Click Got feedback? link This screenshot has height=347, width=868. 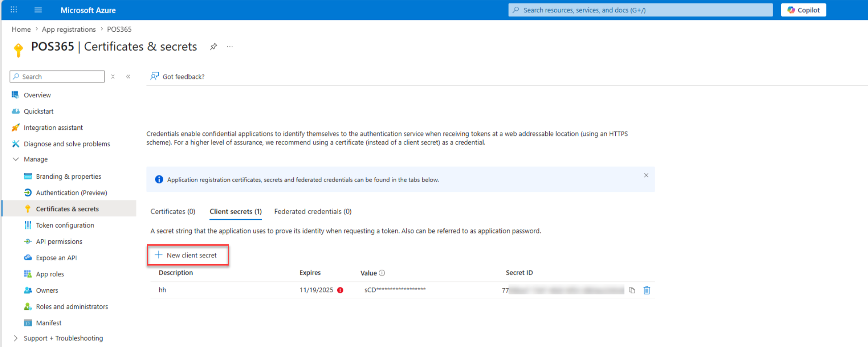point(177,76)
